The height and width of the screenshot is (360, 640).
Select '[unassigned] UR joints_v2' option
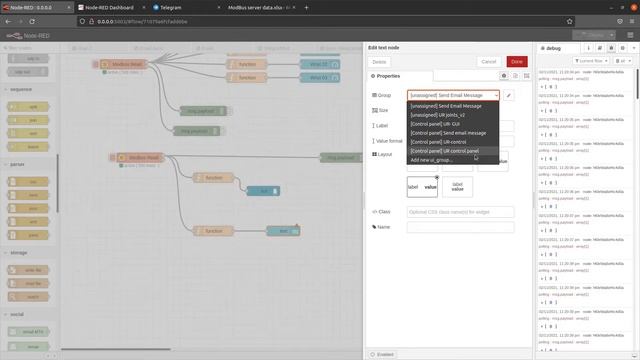pos(453,115)
